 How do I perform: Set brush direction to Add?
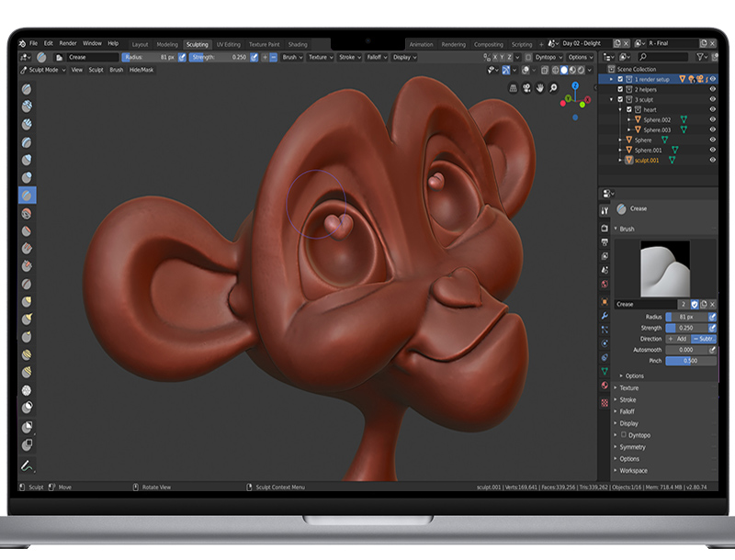[x=678, y=339]
